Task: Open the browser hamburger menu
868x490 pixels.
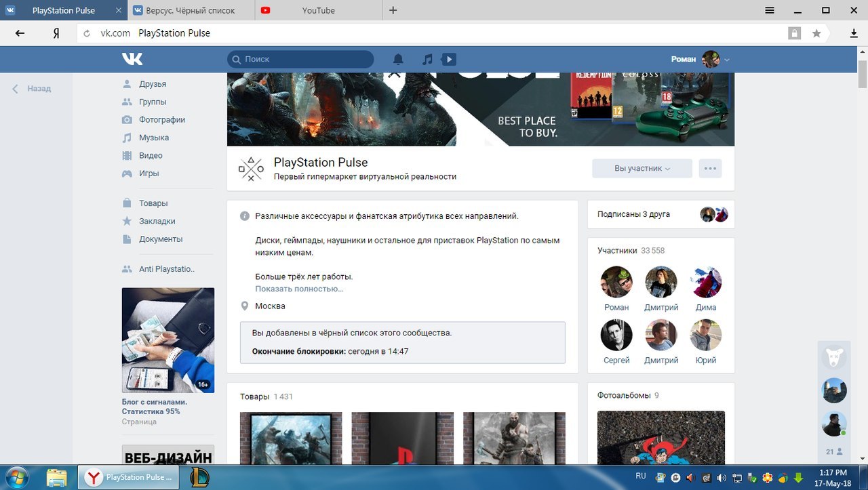Action: coord(770,10)
